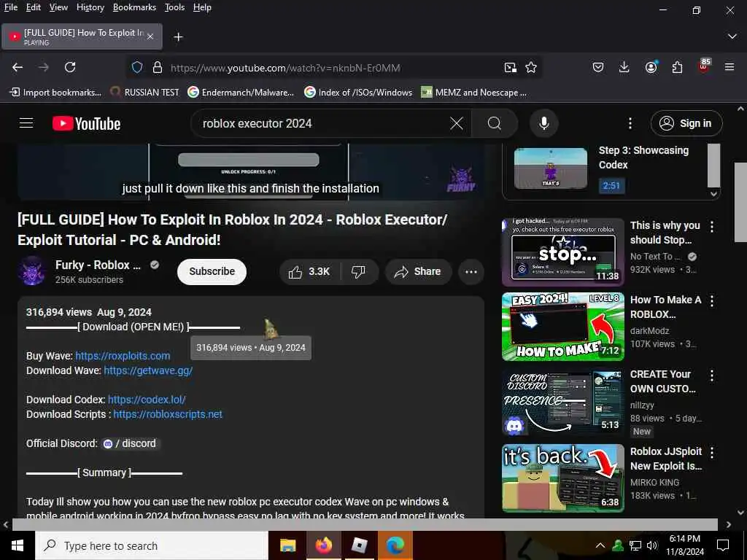
Task: Reload the page with the refresh icon
Action: (70, 67)
